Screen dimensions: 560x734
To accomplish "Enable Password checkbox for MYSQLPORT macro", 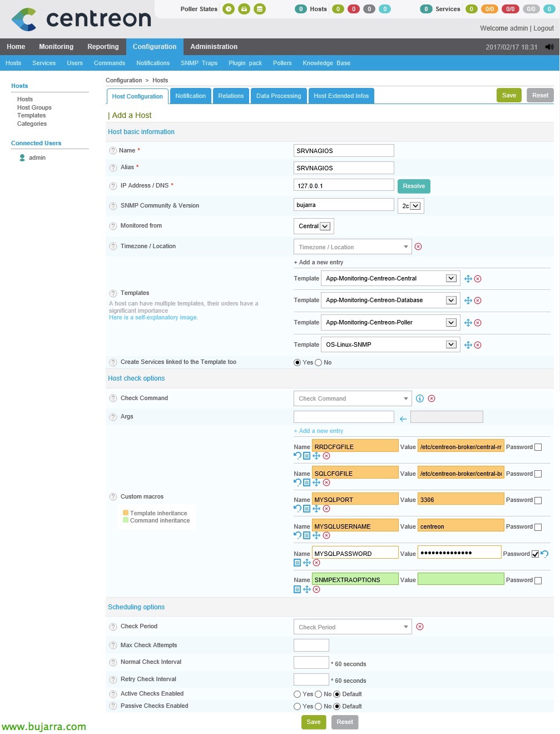I will 538,500.
